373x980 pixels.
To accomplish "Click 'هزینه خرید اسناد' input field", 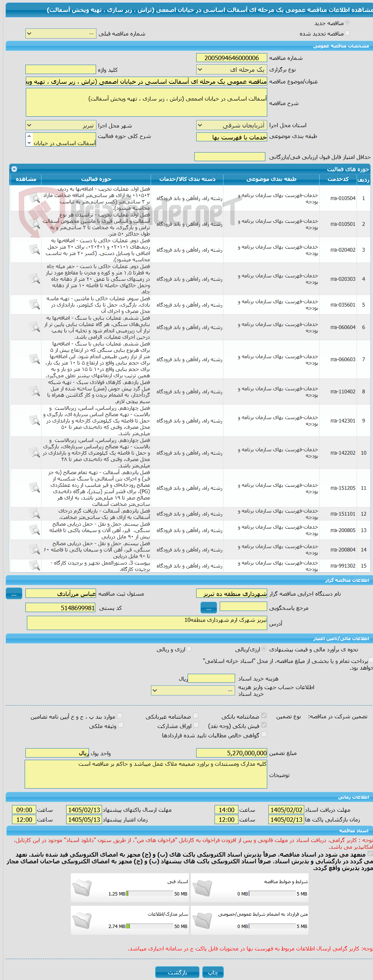I will coord(212,678).
